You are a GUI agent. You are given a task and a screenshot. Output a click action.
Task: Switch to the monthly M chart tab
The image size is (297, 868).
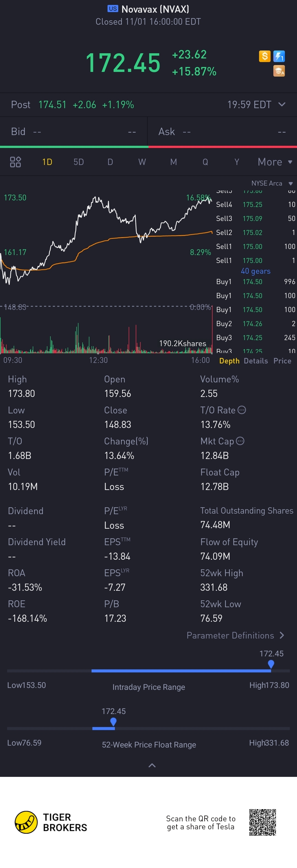174,162
